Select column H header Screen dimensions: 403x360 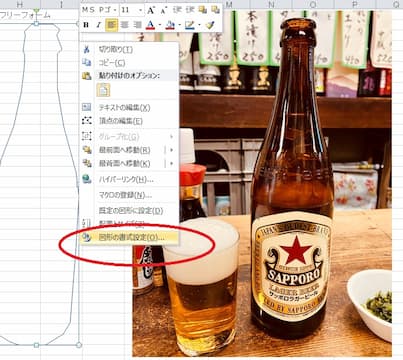[20, 4]
